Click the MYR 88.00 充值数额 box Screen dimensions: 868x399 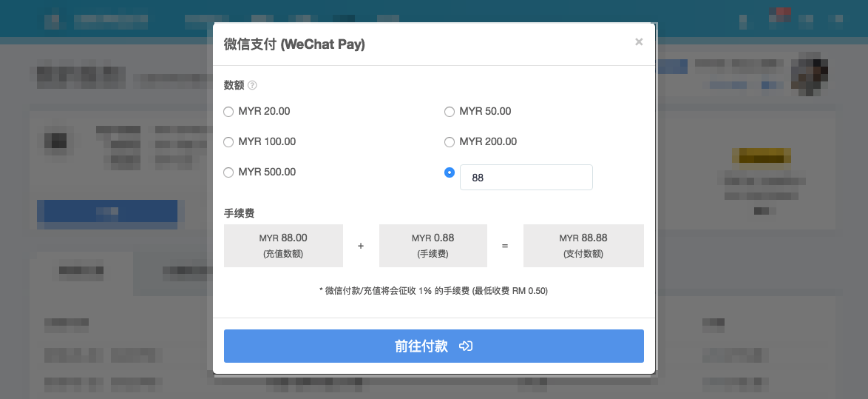pos(283,246)
